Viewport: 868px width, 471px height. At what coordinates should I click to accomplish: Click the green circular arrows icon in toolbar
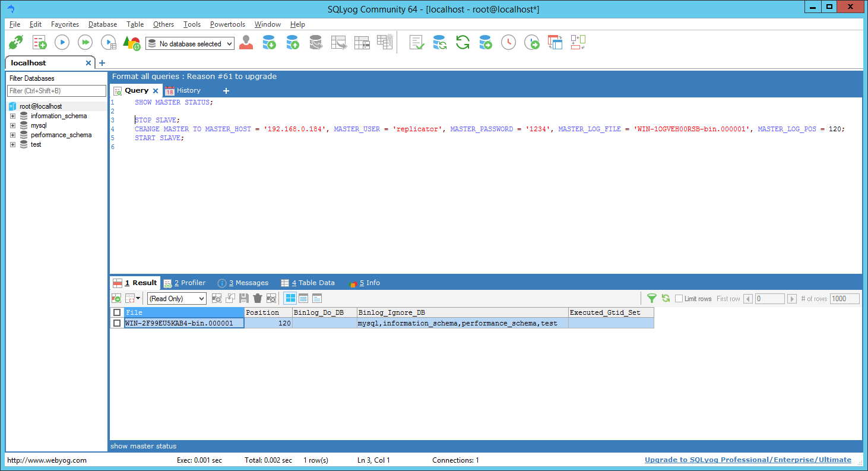point(462,43)
